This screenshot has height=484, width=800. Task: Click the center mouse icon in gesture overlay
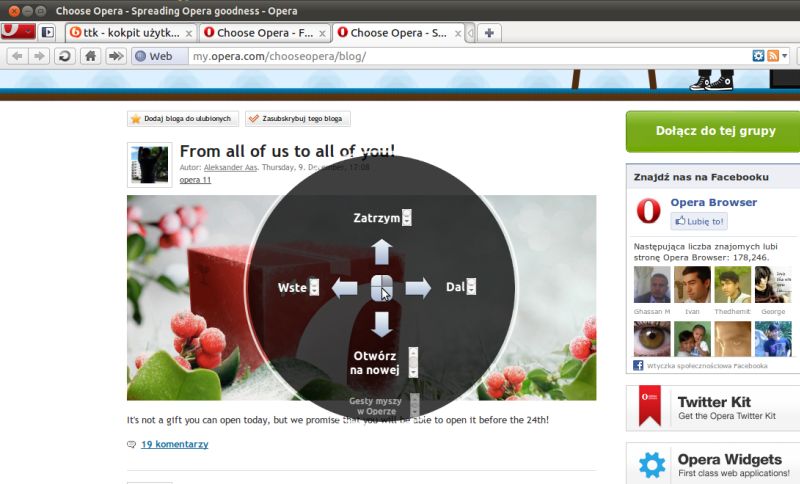pyautogui.click(x=382, y=288)
